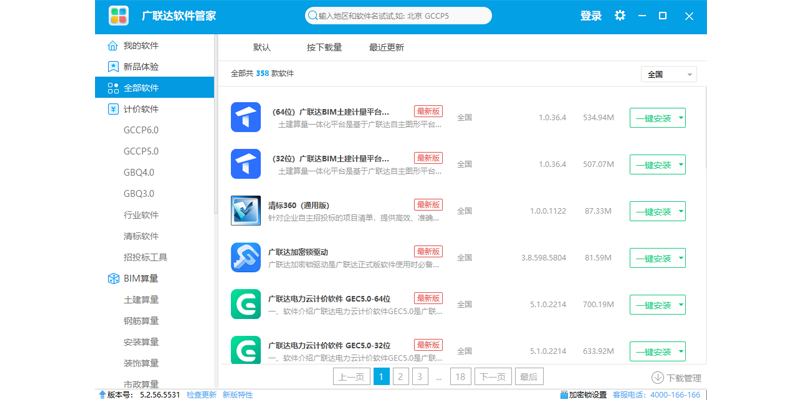Click the 检查更新 link
The image size is (800, 400).
(201, 395)
